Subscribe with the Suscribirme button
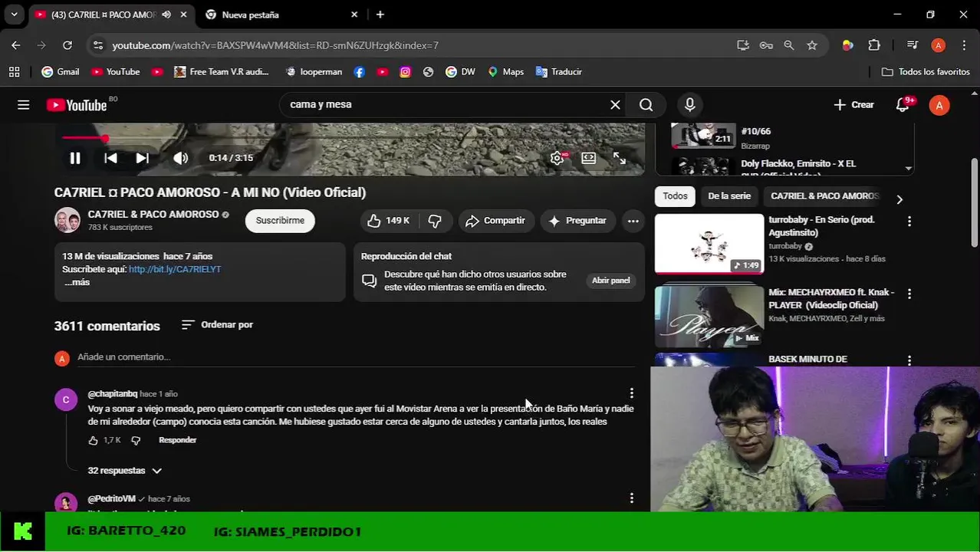Image resolution: width=980 pixels, height=552 pixels. pos(280,221)
